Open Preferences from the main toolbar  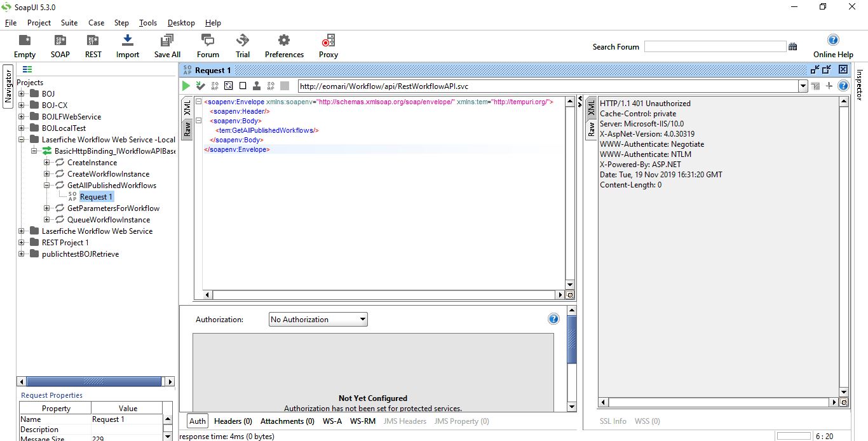pos(284,46)
